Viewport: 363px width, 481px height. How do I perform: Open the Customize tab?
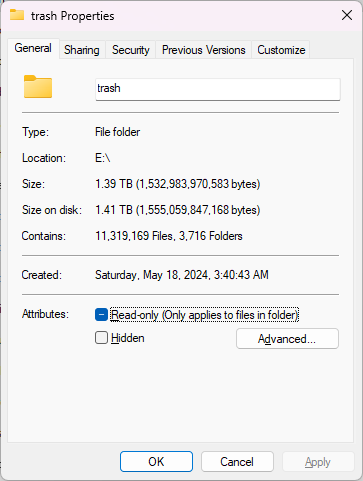tap(281, 50)
